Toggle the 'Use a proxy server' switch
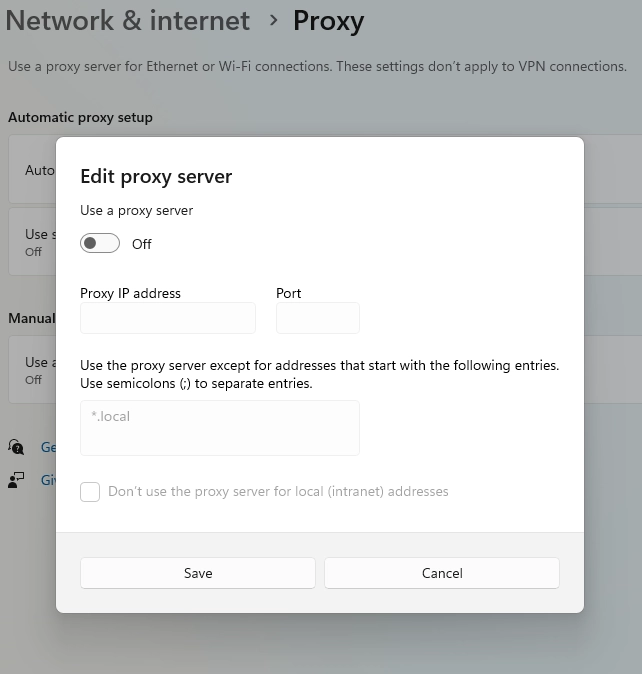 (100, 243)
